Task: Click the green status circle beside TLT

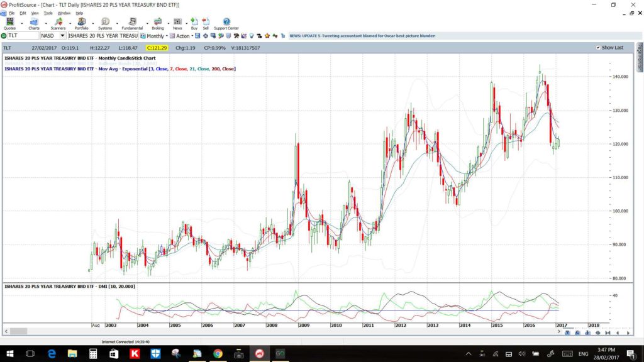Action: [4, 36]
